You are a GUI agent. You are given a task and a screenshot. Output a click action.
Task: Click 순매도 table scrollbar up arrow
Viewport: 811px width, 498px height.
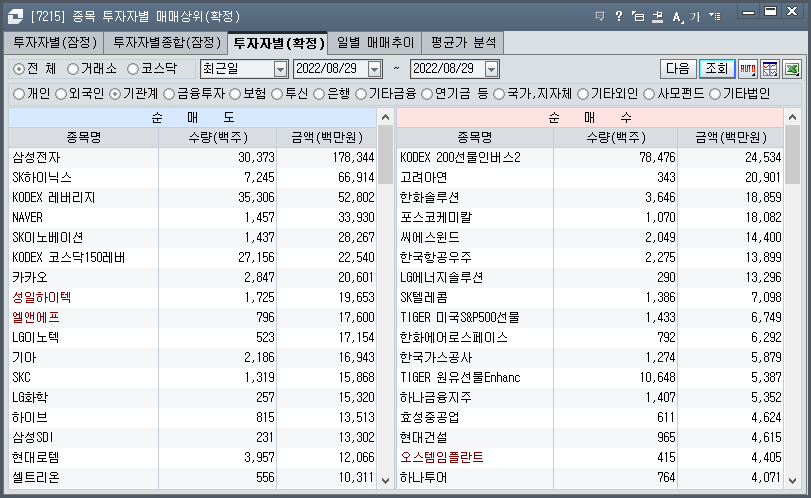pyautogui.click(x=385, y=117)
